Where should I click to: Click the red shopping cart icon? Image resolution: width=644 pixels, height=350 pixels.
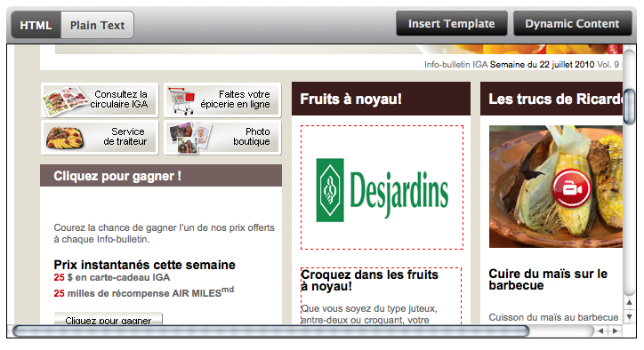(181, 100)
